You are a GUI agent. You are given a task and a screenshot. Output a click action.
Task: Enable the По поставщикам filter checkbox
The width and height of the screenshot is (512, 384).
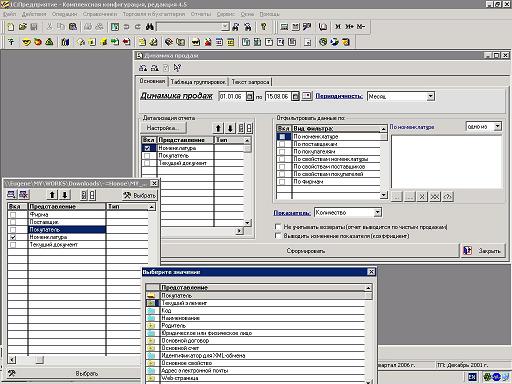pyautogui.click(x=282, y=144)
